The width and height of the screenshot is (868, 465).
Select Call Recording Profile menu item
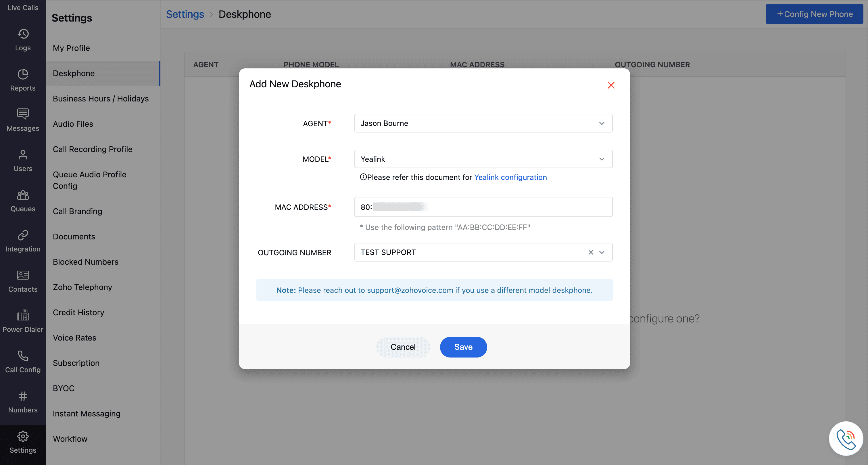pyautogui.click(x=92, y=149)
